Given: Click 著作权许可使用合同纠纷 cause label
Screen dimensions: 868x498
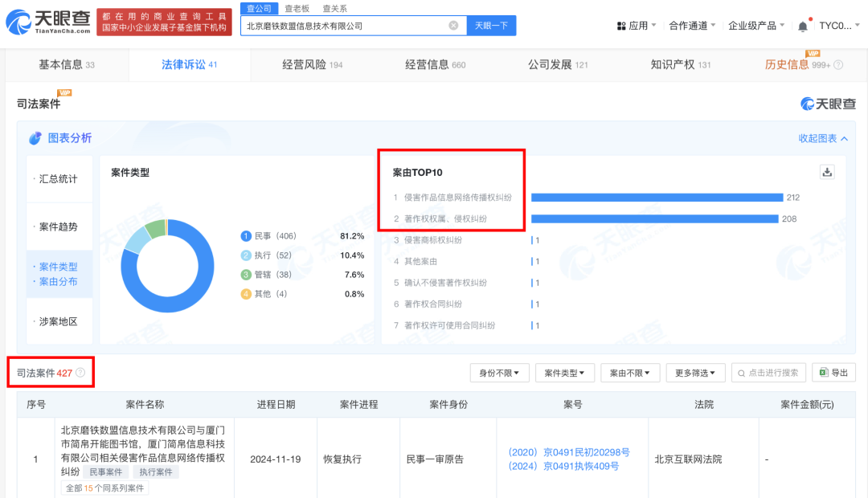Looking at the screenshot, I should click(449, 326).
